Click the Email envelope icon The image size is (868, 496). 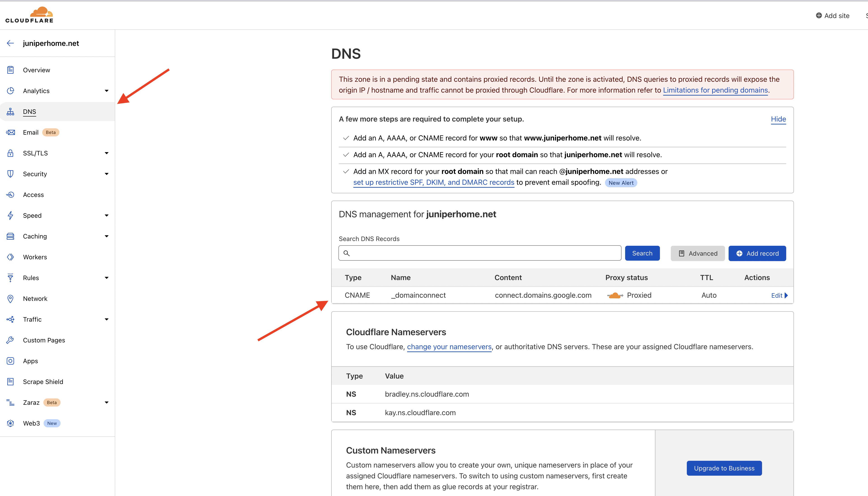click(x=11, y=132)
